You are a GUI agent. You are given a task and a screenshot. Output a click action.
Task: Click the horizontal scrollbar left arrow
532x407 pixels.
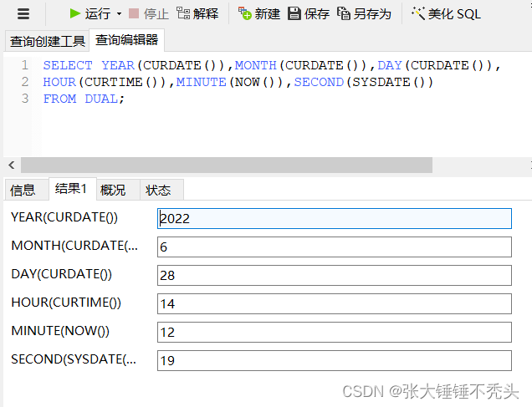click(12, 165)
